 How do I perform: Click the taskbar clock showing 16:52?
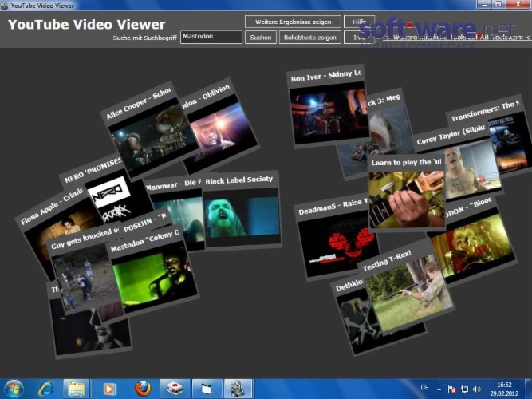pyautogui.click(x=504, y=389)
